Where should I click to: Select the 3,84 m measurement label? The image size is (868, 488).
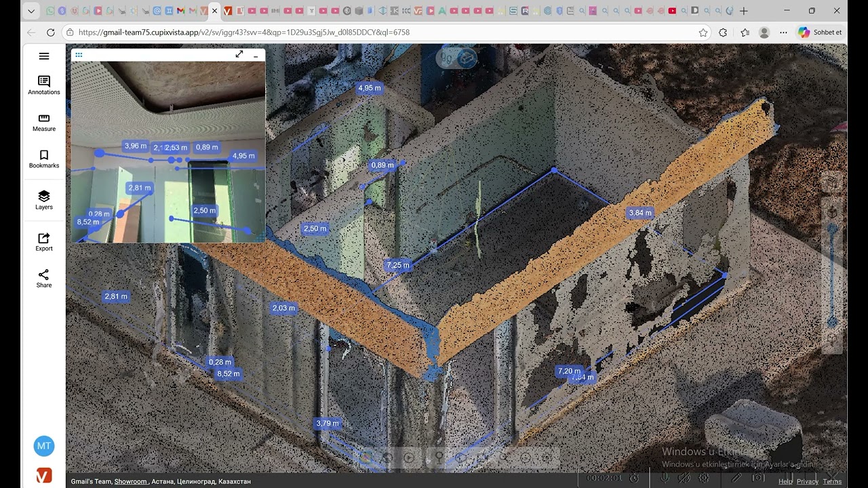[x=640, y=213]
